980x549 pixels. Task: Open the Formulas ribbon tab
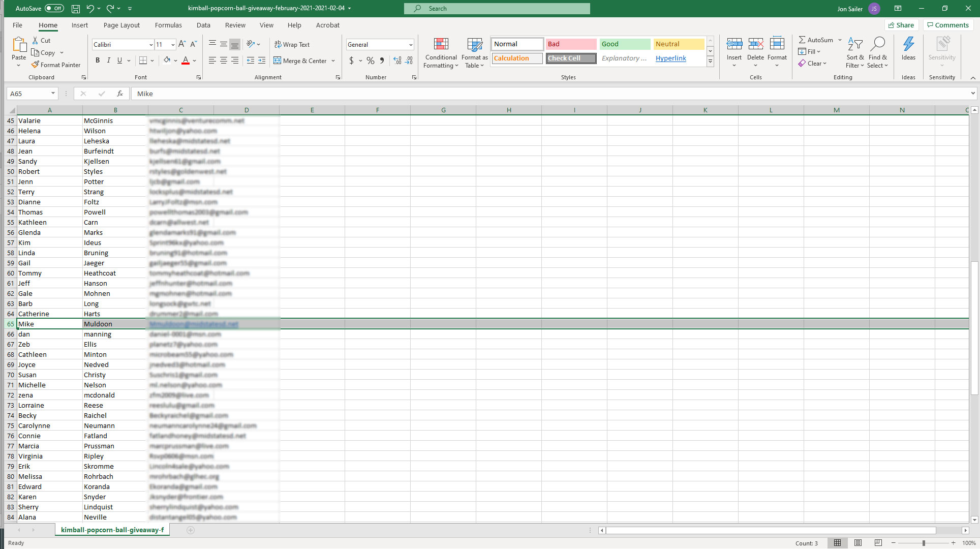pos(168,25)
